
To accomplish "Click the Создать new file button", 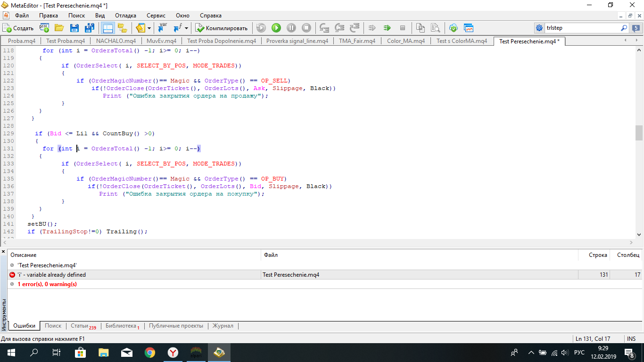I will click(18, 28).
